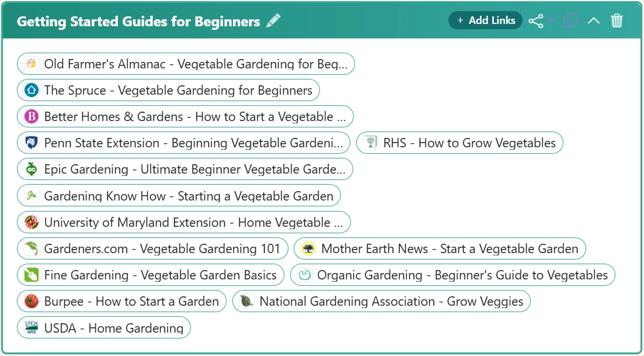Open Epic Gardening beginner guide link

point(194,170)
